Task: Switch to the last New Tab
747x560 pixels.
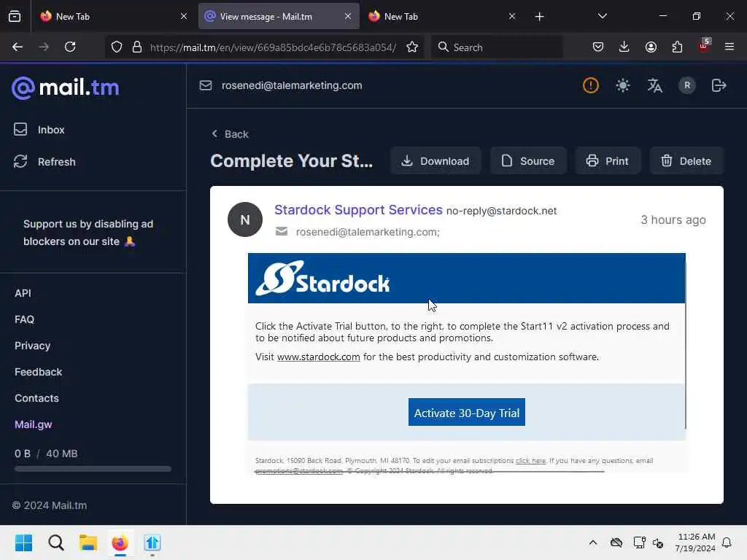Action: [441, 17]
